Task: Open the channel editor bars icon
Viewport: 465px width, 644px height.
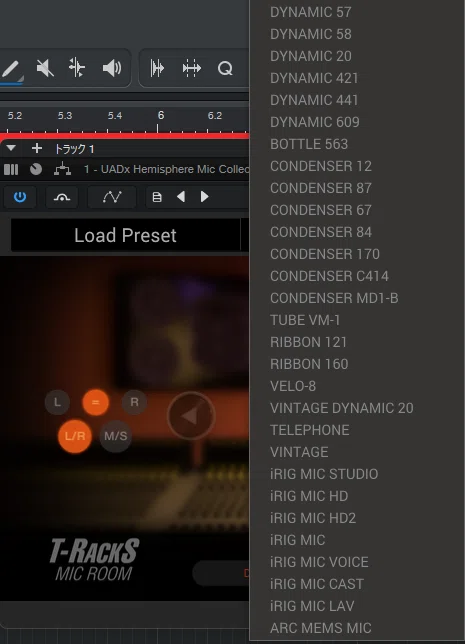Action: coord(11,169)
